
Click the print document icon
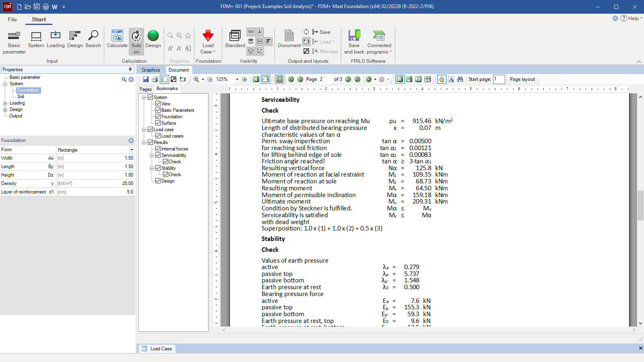point(155,79)
